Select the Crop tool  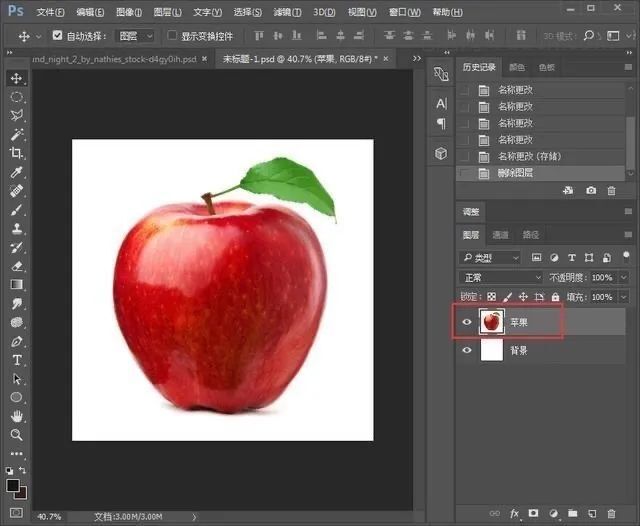(16, 153)
